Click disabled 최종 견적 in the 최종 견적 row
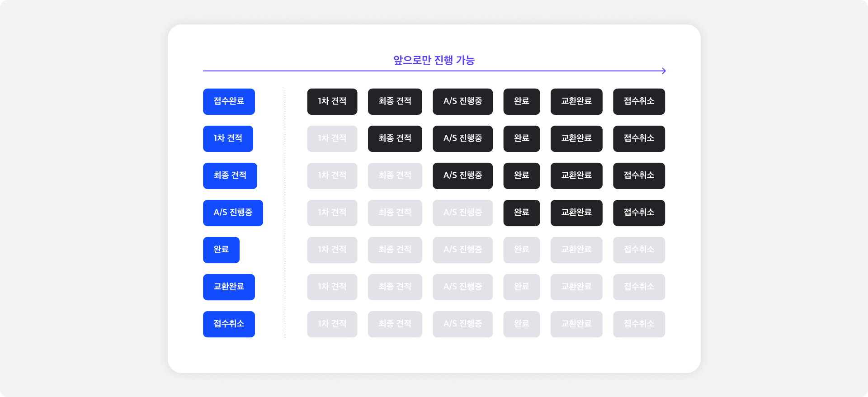Image resolution: width=868 pixels, height=397 pixels. (x=395, y=176)
